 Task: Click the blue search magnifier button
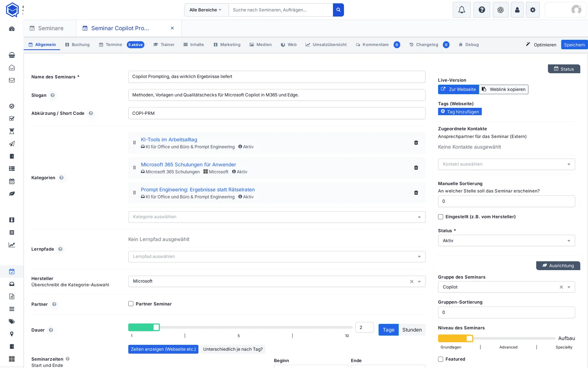(338, 10)
